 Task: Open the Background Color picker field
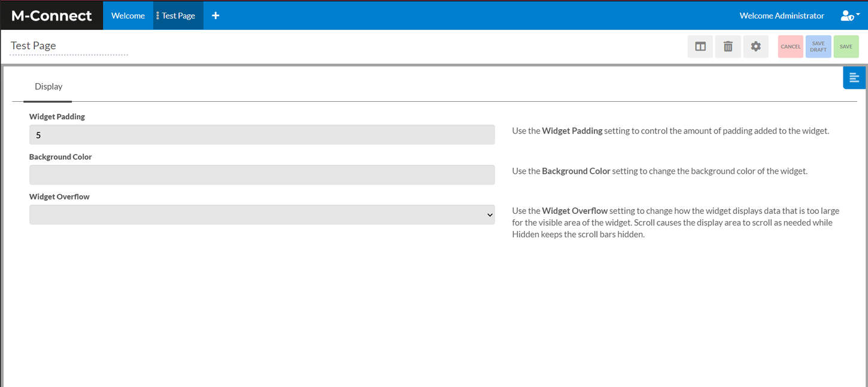262,174
